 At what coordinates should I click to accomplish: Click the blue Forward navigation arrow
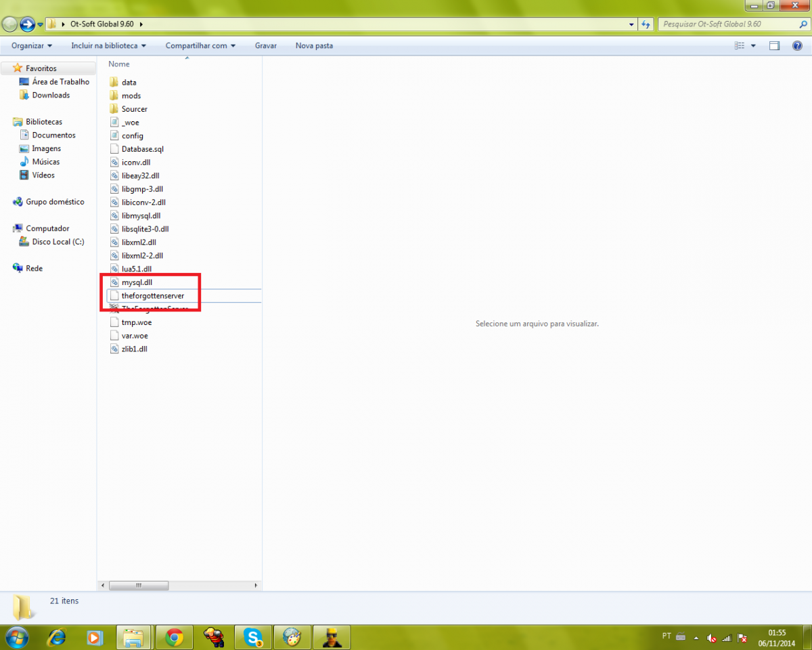27,24
